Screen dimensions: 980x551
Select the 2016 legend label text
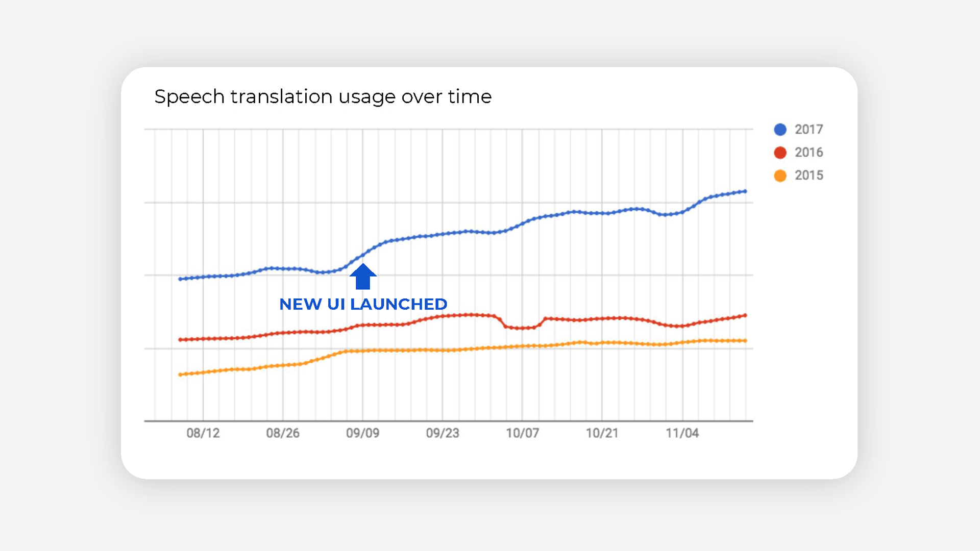[x=808, y=153]
